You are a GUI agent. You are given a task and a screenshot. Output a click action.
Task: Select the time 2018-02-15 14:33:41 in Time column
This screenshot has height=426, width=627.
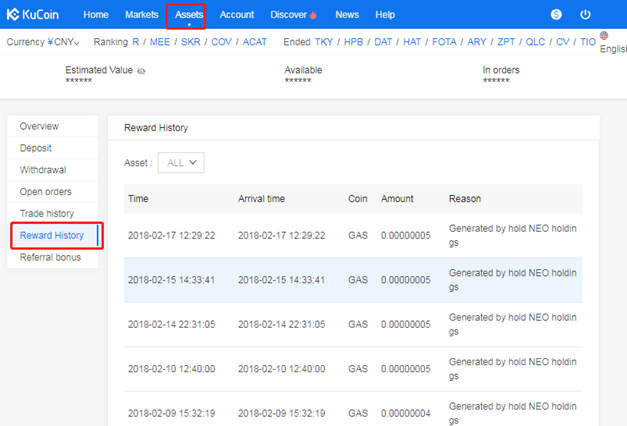[172, 280]
